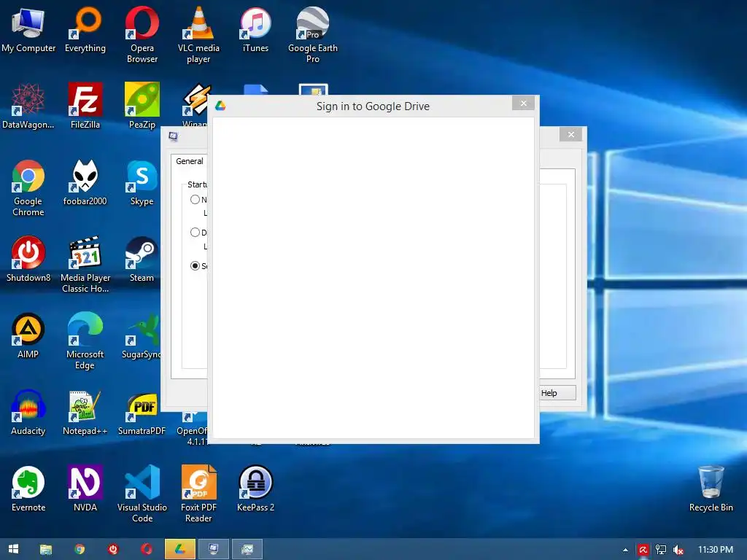Launch KeePass 2 desktop shortcut
This screenshot has width=747, height=560.
click(x=255, y=489)
